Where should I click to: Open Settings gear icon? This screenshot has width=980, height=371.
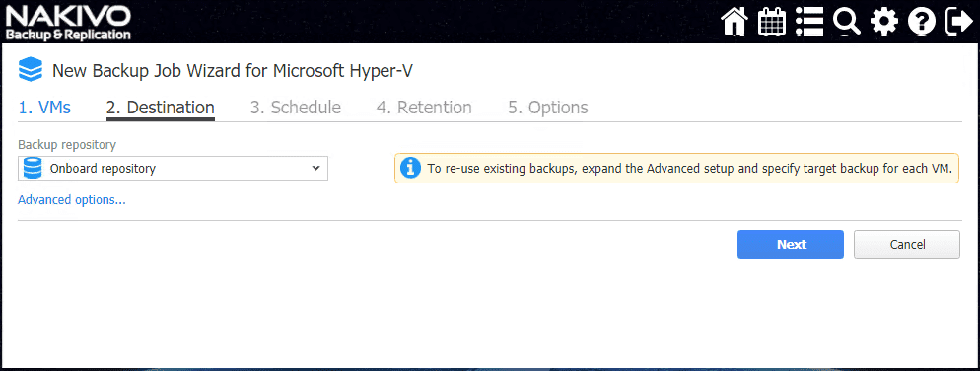pos(884,22)
